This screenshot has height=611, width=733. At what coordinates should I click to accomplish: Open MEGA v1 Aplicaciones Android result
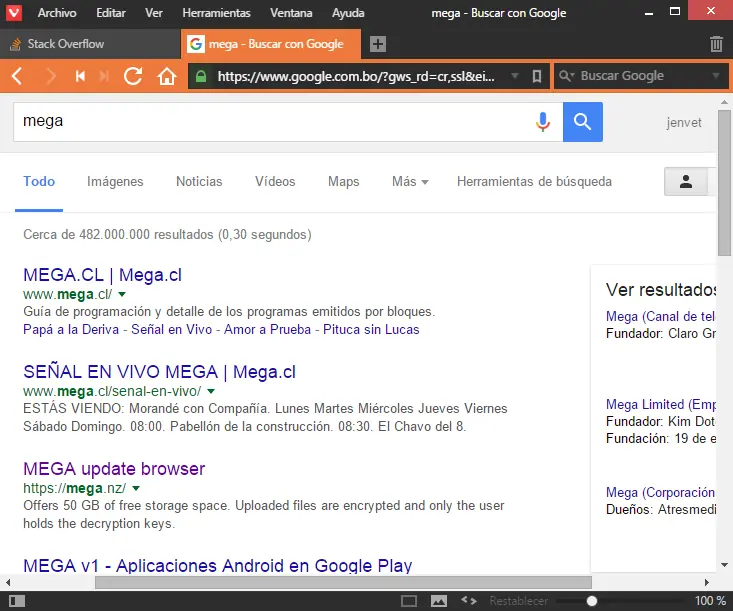(218, 566)
